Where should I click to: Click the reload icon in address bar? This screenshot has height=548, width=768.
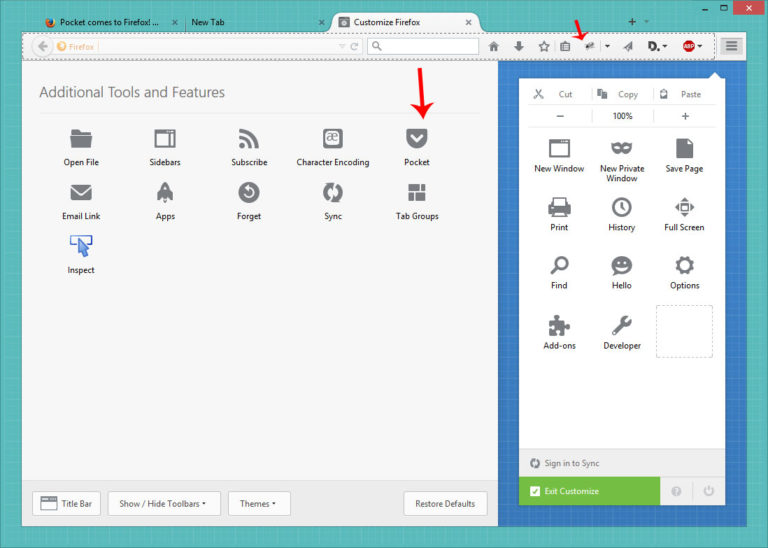click(354, 47)
